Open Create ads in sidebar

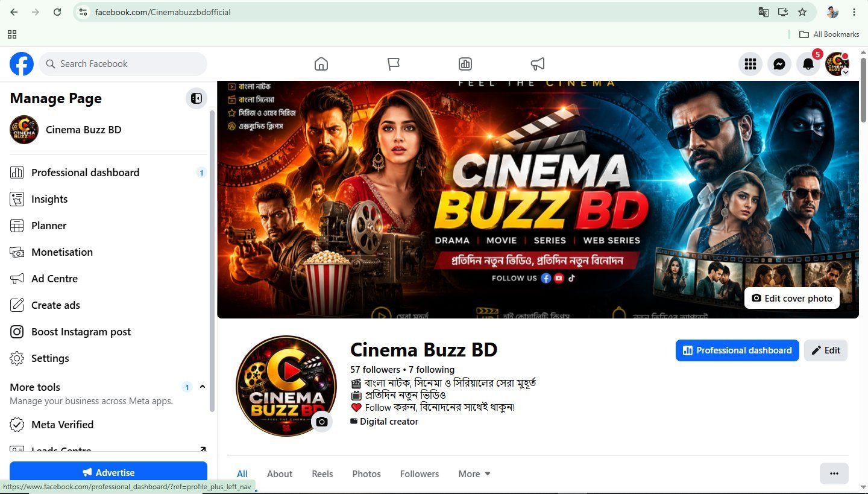108,305
